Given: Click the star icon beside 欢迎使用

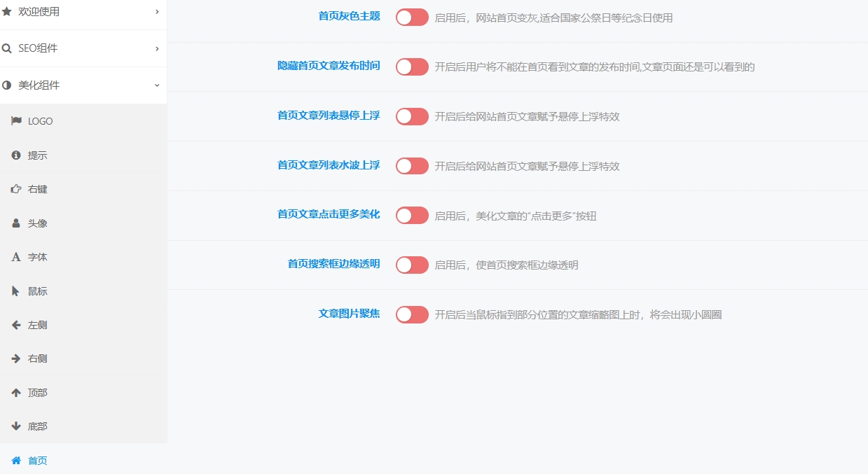Looking at the screenshot, I should tap(7, 11).
